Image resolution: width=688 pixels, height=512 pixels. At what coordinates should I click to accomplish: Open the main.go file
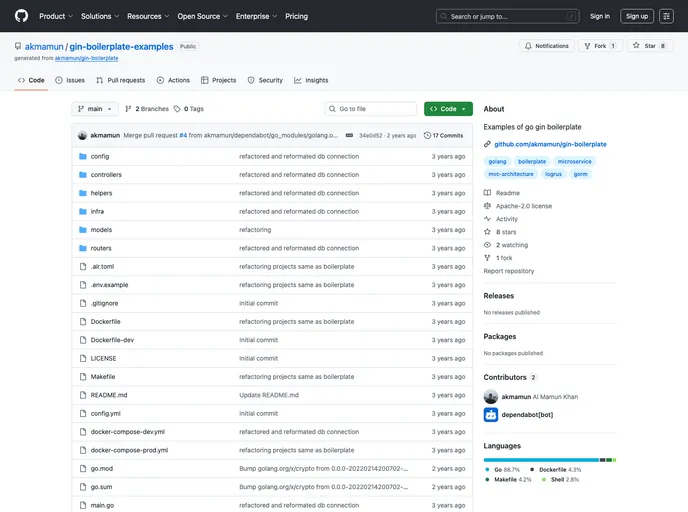[x=102, y=505]
